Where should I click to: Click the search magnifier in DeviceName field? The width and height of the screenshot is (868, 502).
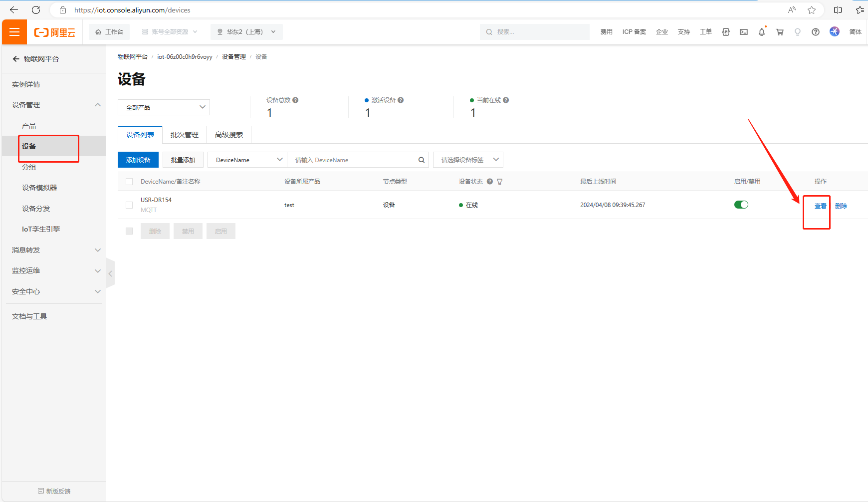421,160
